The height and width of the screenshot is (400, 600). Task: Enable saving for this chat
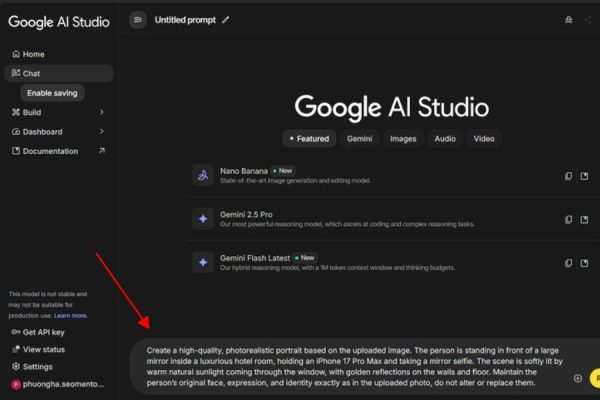[x=53, y=92]
